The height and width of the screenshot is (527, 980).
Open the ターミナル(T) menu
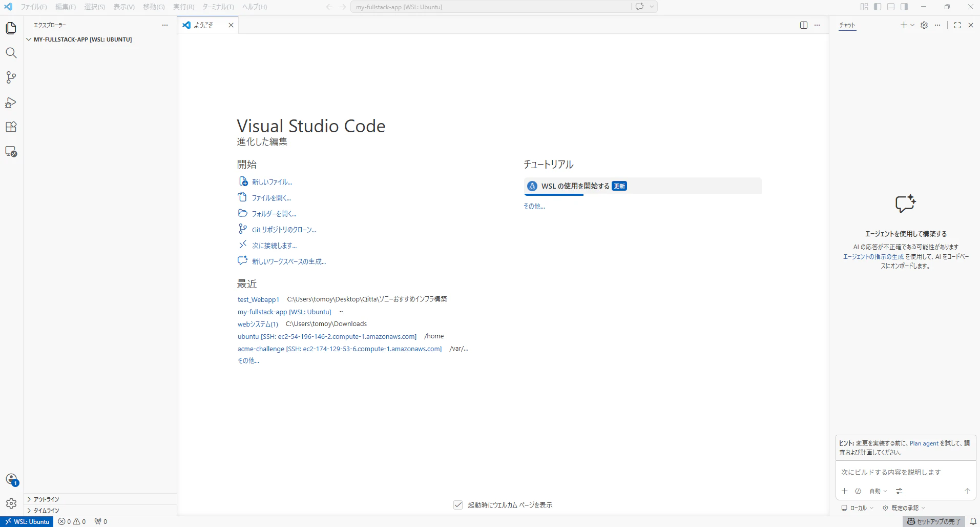pyautogui.click(x=218, y=7)
